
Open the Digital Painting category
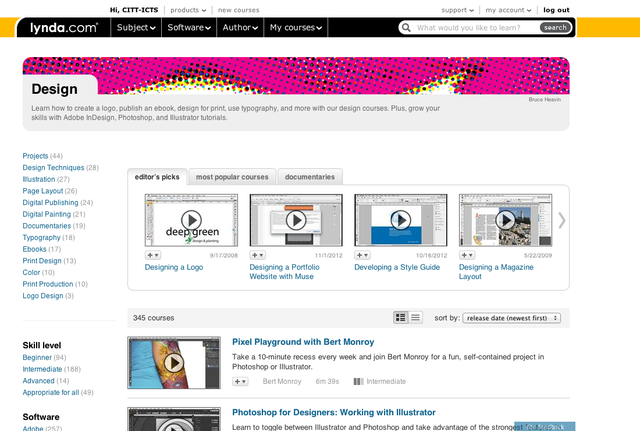click(47, 214)
